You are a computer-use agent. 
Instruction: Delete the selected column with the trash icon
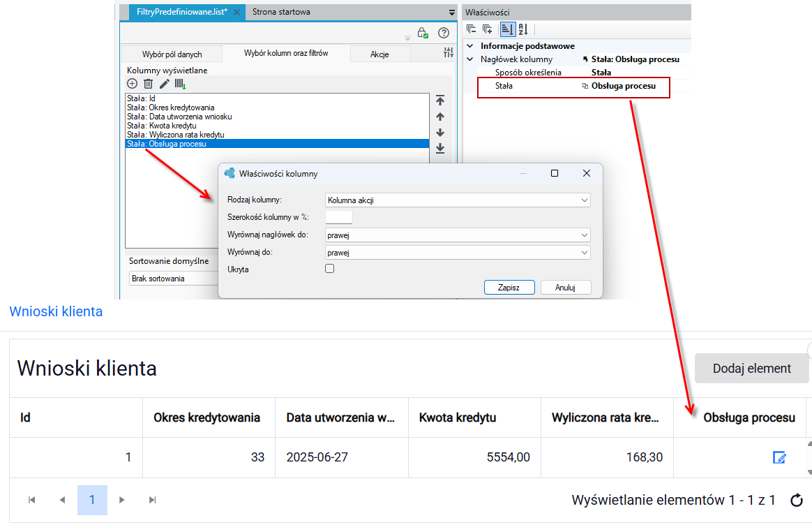(x=148, y=84)
